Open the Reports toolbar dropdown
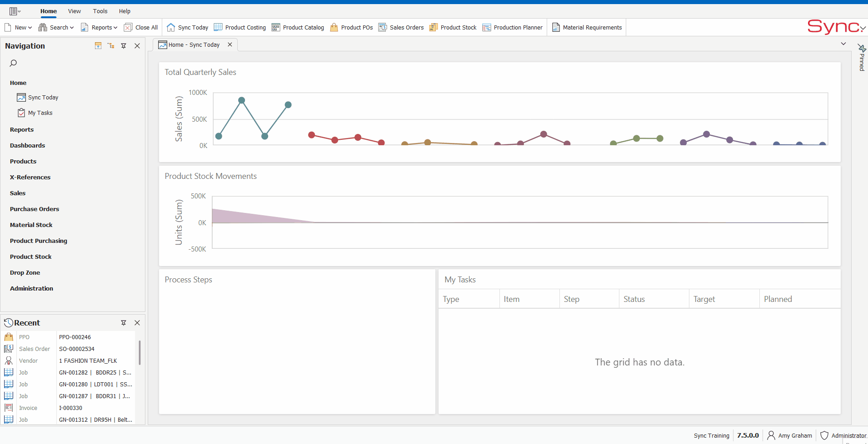The image size is (868, 444). [99, 28]
